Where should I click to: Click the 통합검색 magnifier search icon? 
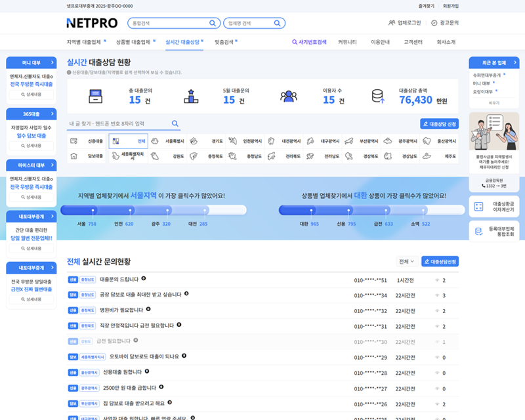(x=211, y=22)
